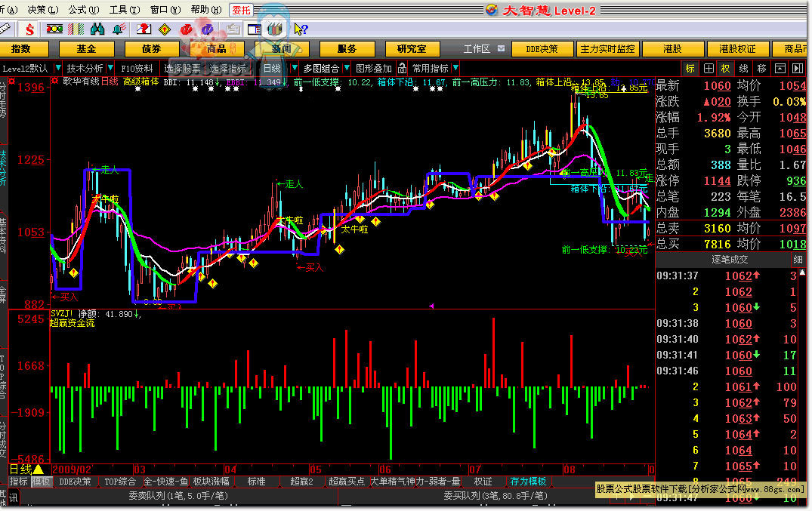Click the 指数 index button
This screenshot has height=511, width=812.
[20, 48]
